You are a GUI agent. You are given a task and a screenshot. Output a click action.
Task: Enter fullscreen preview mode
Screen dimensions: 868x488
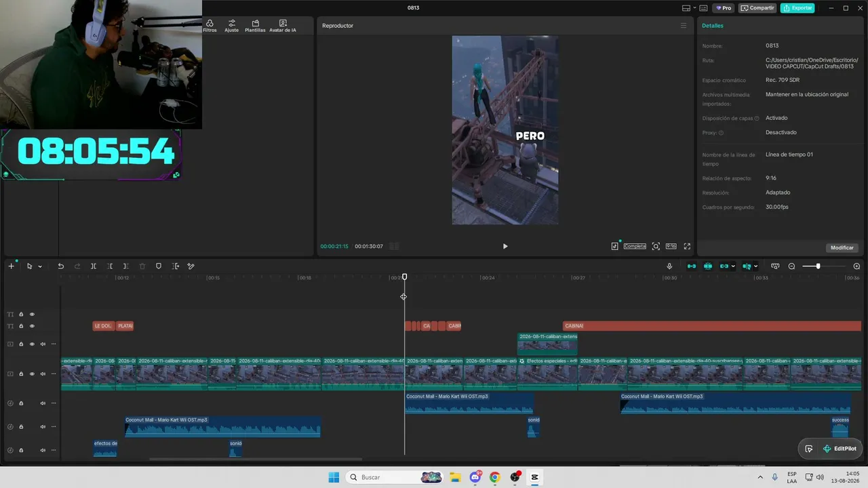[x=687, y=246]
